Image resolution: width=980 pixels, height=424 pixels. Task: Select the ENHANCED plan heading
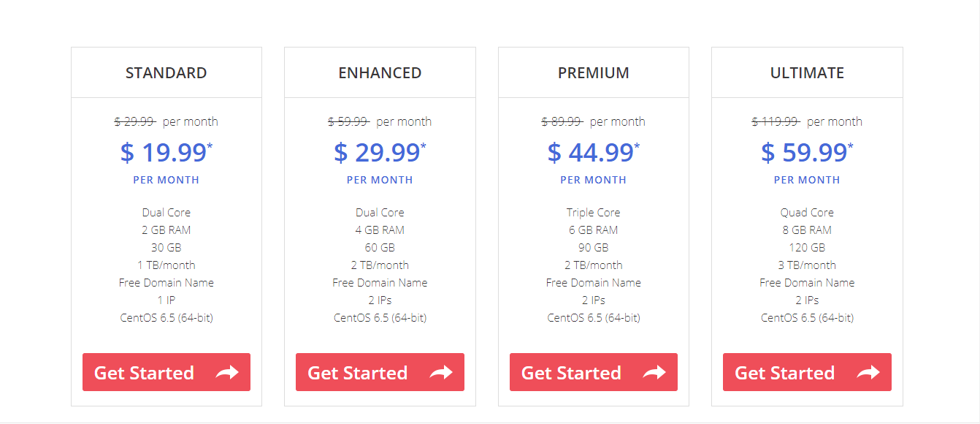[380, 73]
